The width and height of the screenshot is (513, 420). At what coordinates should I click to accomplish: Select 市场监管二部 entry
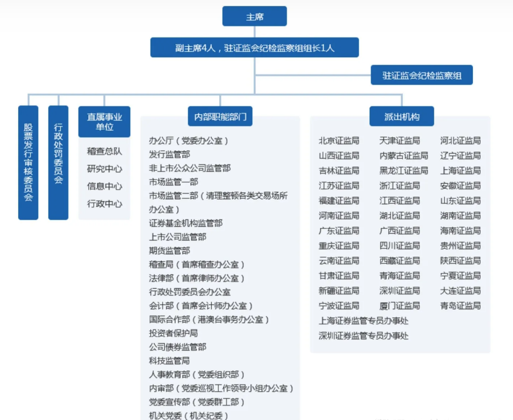(218, 202)
